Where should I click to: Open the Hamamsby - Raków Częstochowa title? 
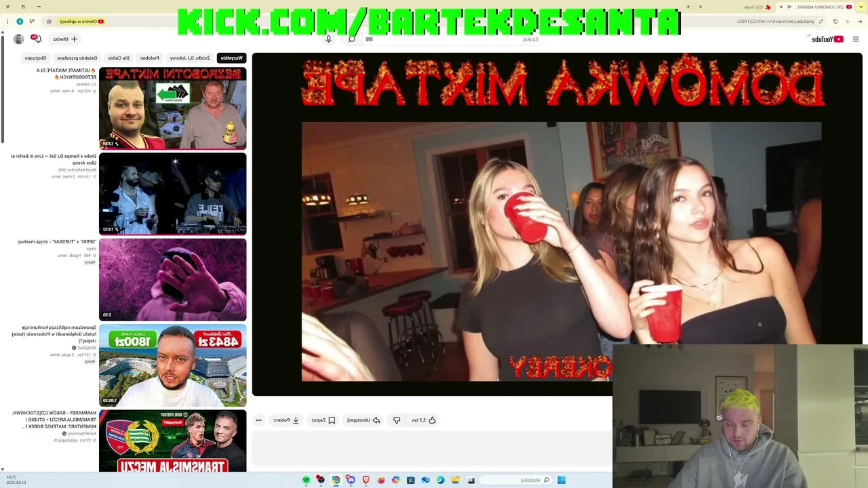coord(54,419)
